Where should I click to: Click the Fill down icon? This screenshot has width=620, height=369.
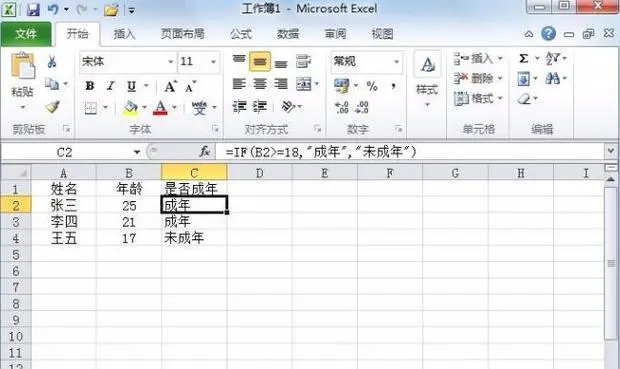523,79
